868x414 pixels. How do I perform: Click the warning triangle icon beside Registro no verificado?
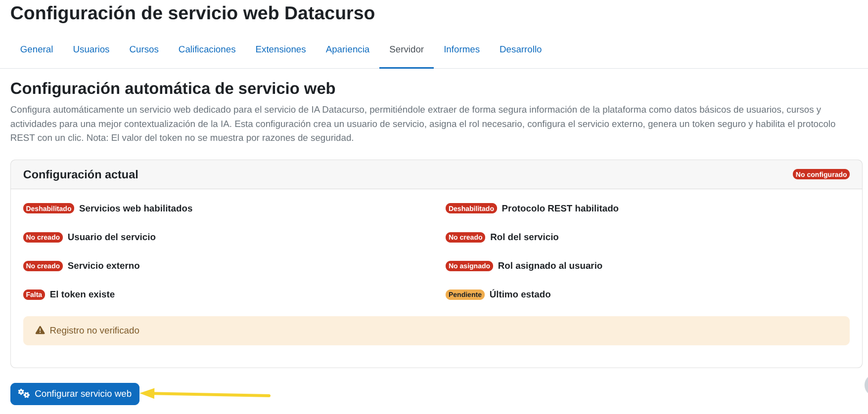click(x=40, y=331)
